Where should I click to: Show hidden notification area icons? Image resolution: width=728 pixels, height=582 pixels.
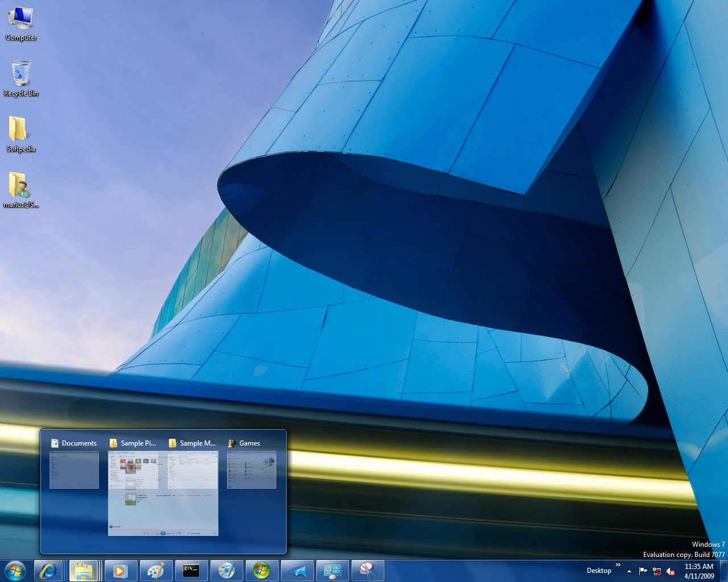click(629, 571)
